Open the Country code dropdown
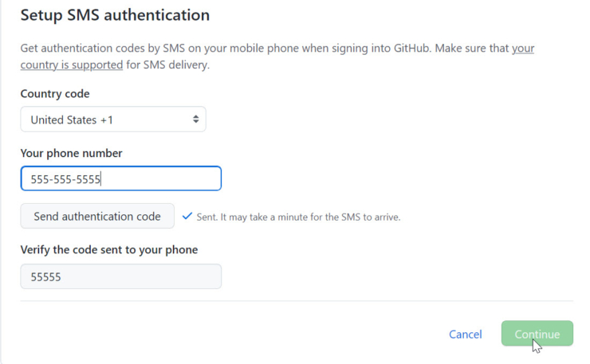Screen dimensions: 590x364 (113, 119)
